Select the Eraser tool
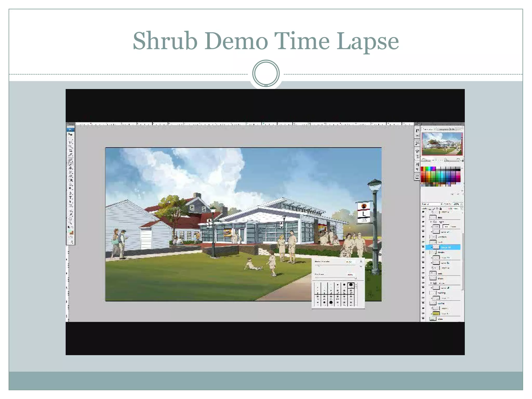This screenshot has width=532, height=399. (x=70, y=176)
